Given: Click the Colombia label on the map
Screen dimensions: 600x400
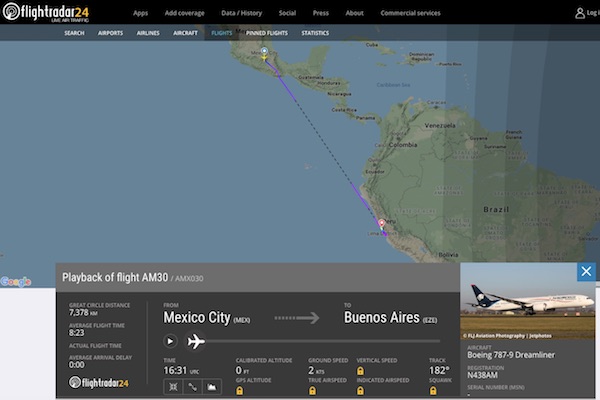Looking at the screenshot, I should [x=403, y=145].
